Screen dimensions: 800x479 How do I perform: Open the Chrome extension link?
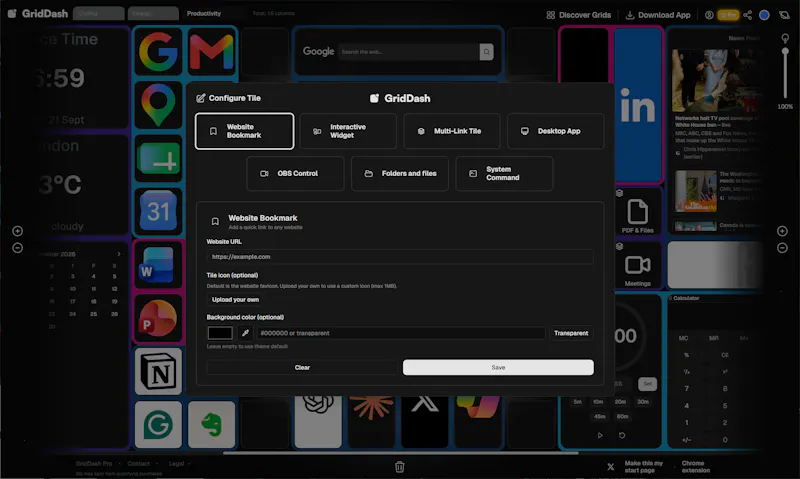(695, 467)
